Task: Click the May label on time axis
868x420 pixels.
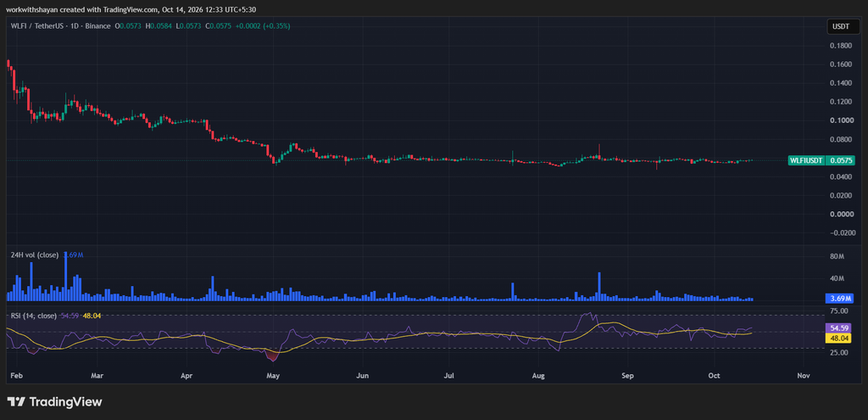Action: click(273, 376)
